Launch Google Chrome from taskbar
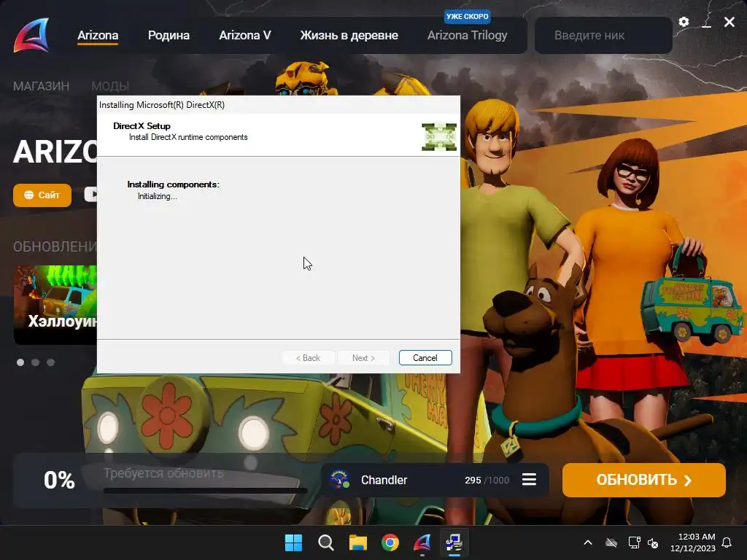Image resolution: width=747 pixels, height=560 pixels. (x=390, y=542)
